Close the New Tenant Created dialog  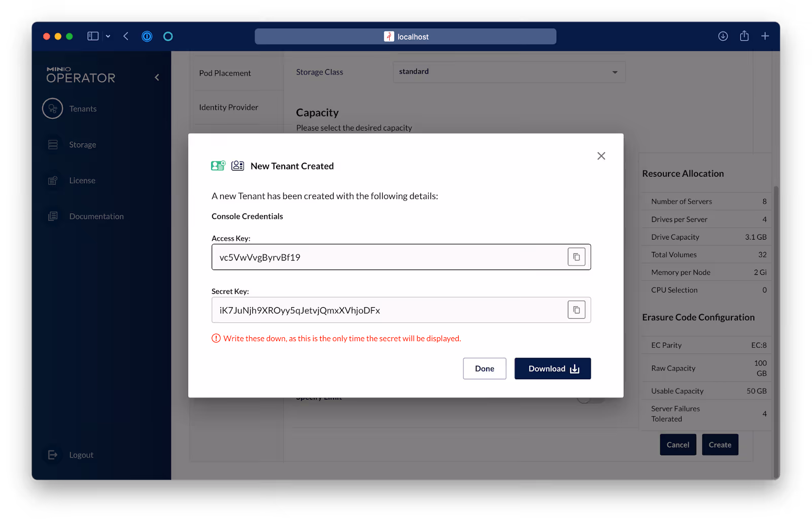pos(601,156)
